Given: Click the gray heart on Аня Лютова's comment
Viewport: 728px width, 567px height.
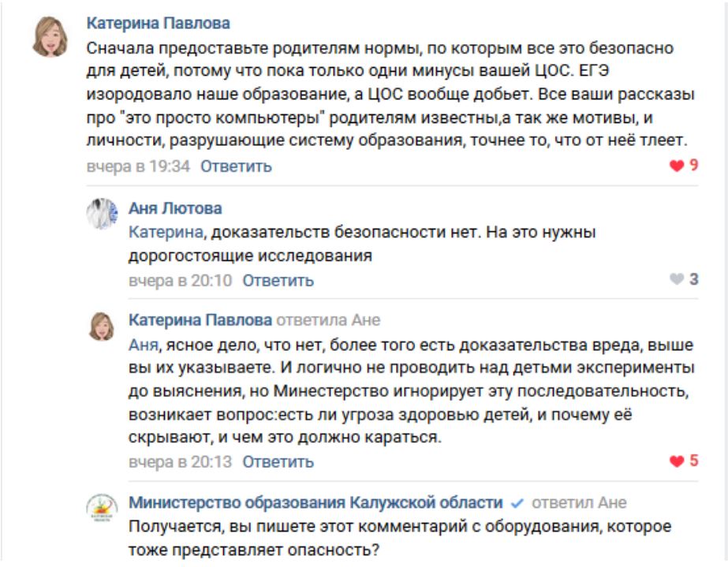Looking at the screenshot, I should click(x=677, y=279).
